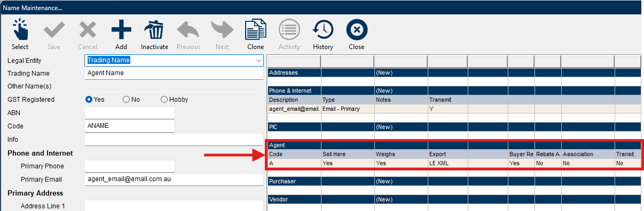Viewport: 644px width, 211px height.
Task: Click the Add plus icon
Action: coord(121,29)
